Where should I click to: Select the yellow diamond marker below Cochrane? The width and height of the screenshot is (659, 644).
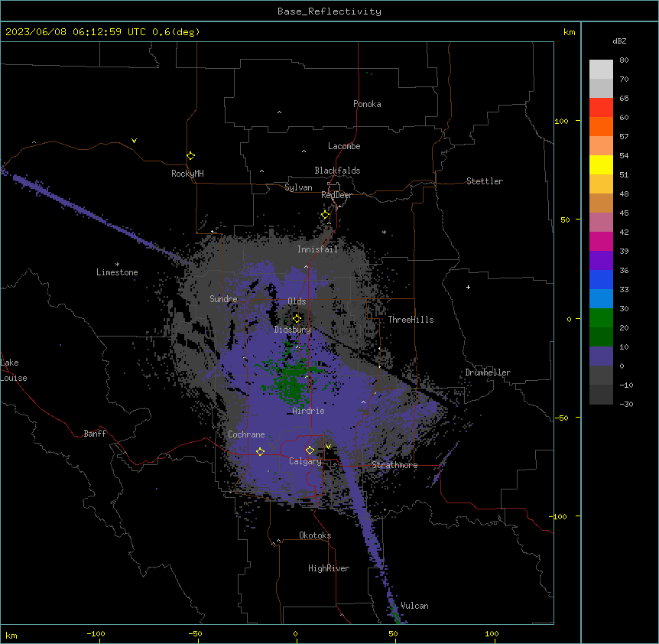point(260,451)
